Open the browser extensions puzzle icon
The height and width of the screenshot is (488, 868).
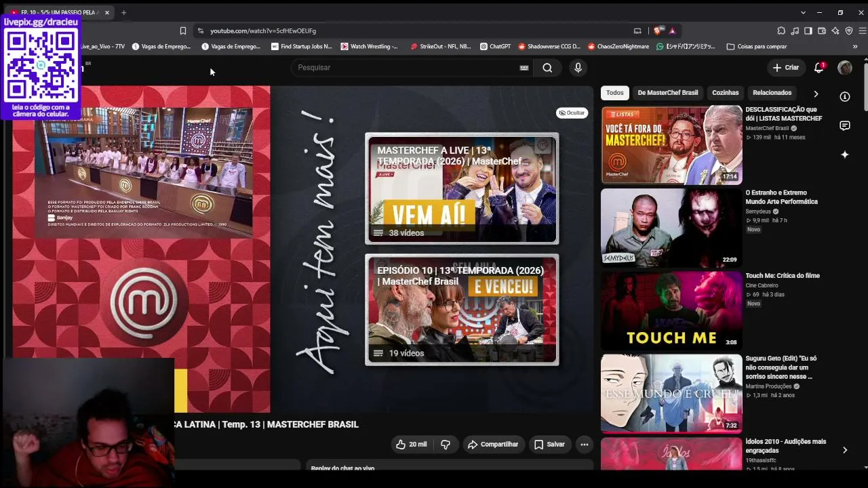(x=781, y=30)
